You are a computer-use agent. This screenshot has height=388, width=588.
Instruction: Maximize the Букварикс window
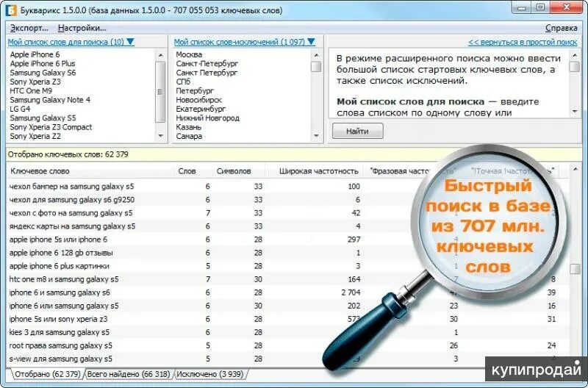[x=541, y=7]
